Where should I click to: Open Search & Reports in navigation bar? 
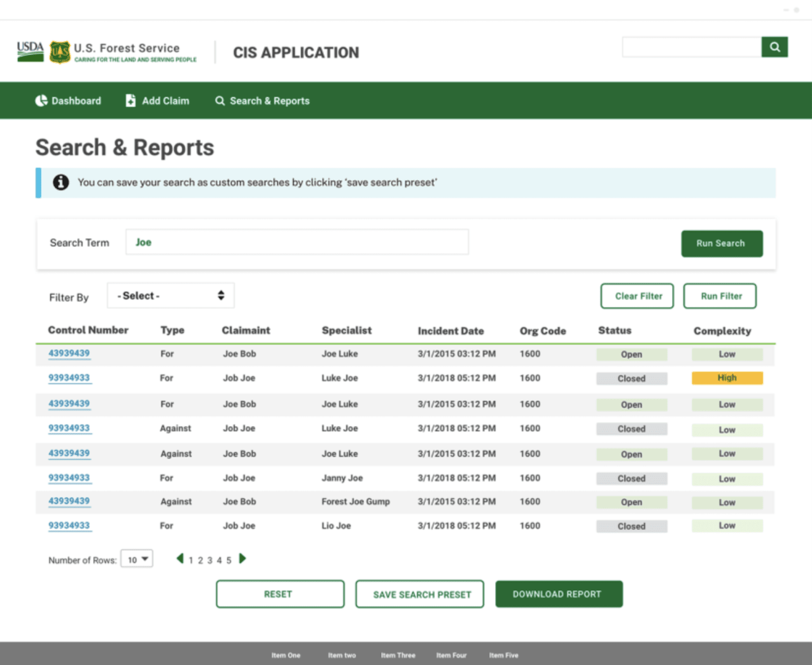[x=263, y=101]
